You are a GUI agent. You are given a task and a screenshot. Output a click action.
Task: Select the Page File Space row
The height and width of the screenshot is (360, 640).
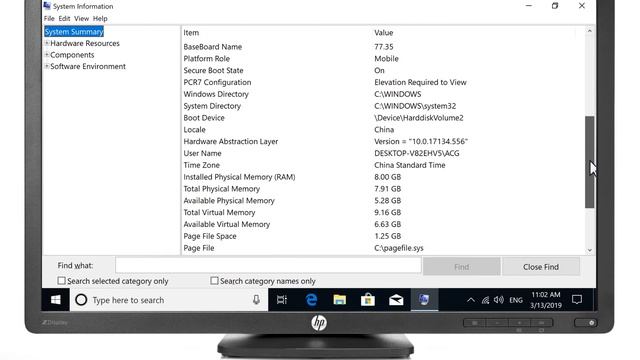coord(383,236)
